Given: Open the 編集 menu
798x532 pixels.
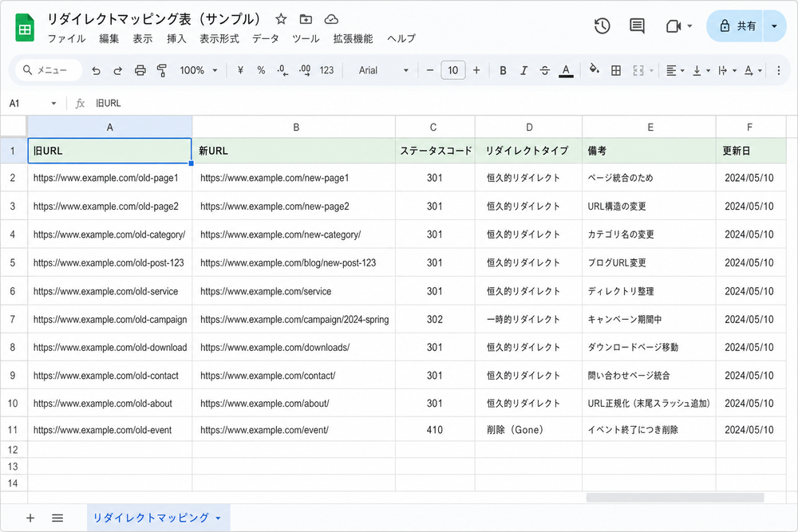Looking at the screenshot, I should tap(109, 38).
